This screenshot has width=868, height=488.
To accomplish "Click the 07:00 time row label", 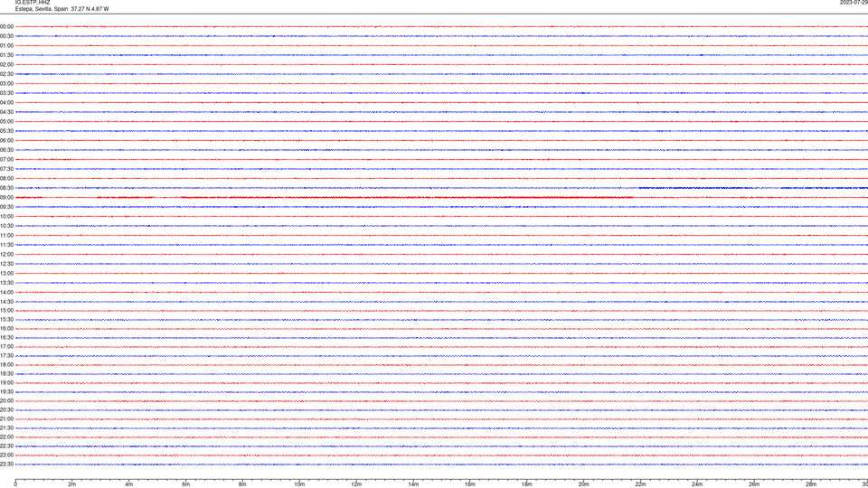I will (x=6, y=159).
